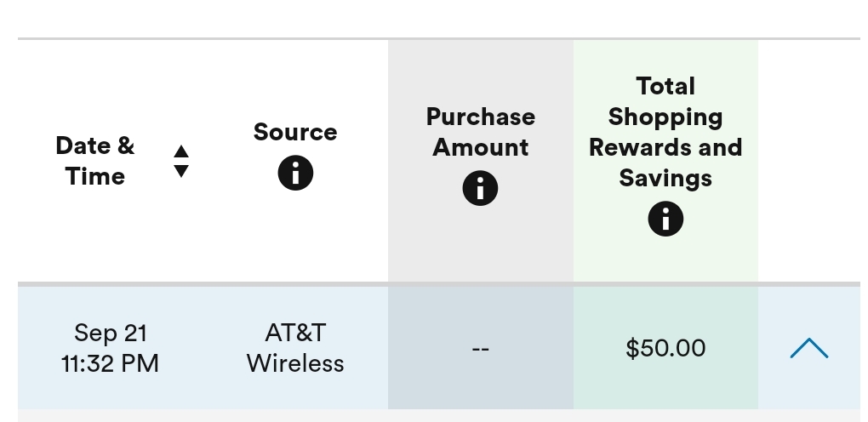The height and width of the screenshot is (422, 868).
Task: Click the word Savings in the header
Action: pyautogui.click(x=665, y=179)
